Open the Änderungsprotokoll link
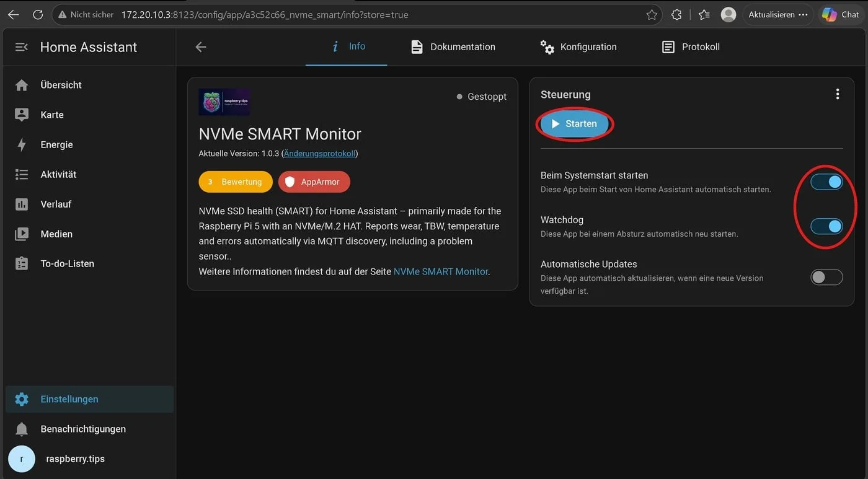The image size is (868, 479). [320, 153]
